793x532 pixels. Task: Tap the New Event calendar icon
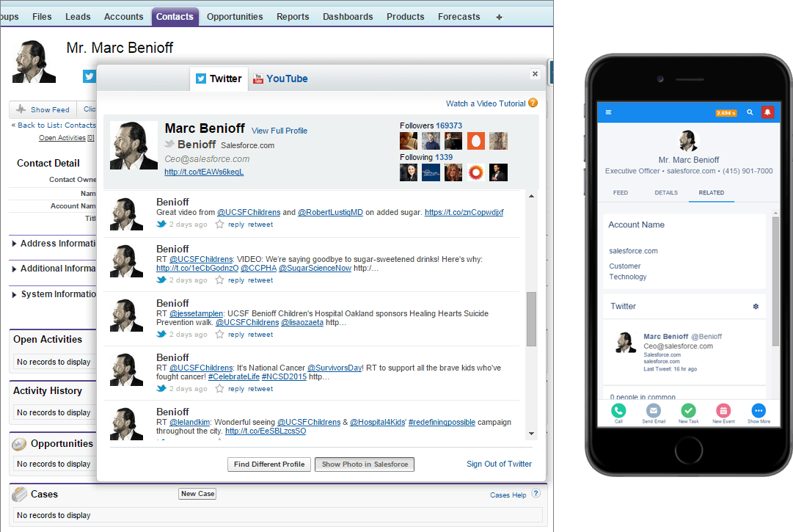[723, 411]
